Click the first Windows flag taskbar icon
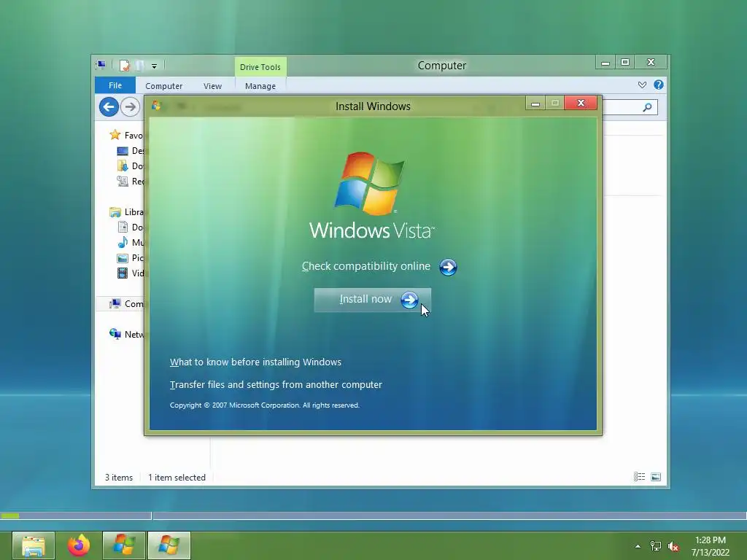The width and height of the screenshot is (747, 560). pyautogui.click(x=124, y=545)
